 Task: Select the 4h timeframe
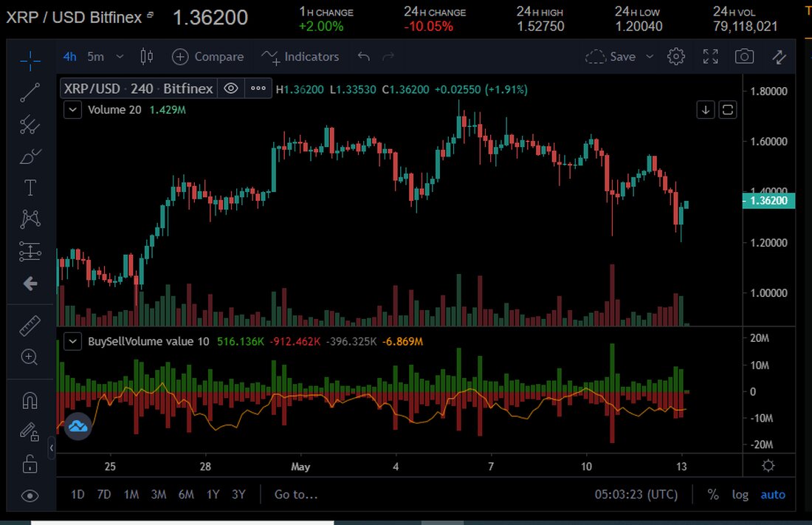pyautogui.click(x=70, y=57)
